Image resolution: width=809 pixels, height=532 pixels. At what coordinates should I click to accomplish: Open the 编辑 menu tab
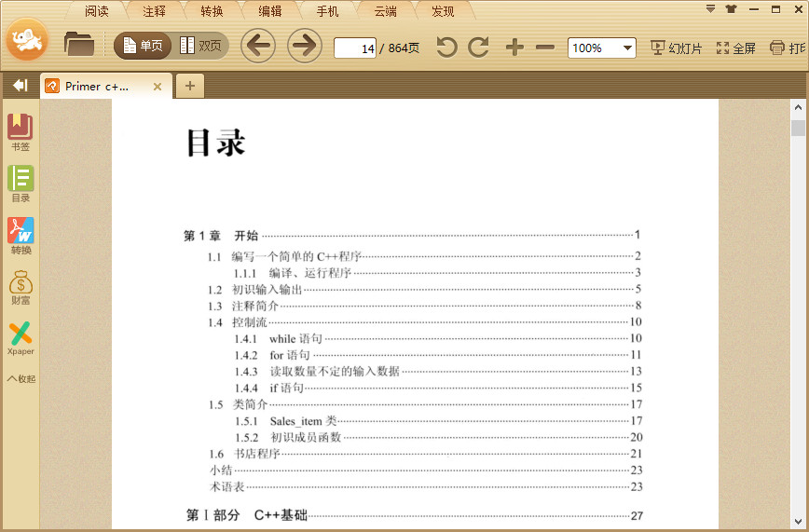tap(270, 11)
